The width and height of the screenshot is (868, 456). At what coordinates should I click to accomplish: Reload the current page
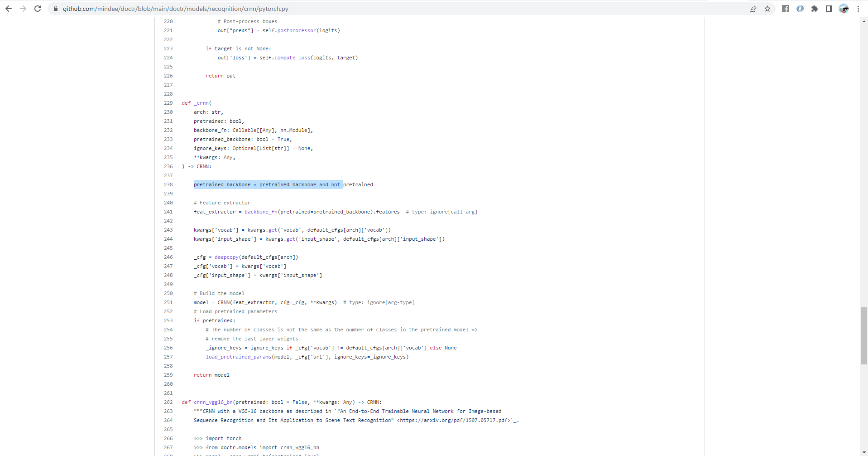coord(38,8)
